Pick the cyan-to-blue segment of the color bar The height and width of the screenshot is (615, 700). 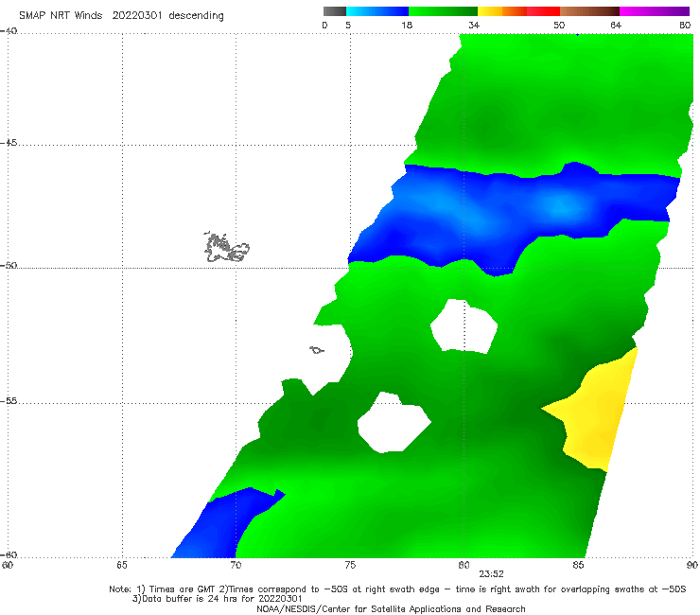point(377,11)
